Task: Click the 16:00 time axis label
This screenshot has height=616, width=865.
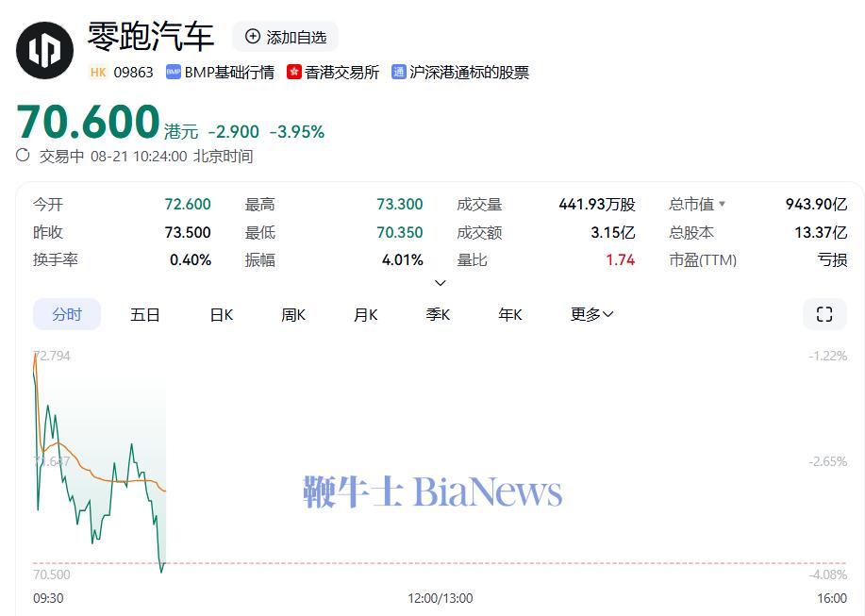Action: pos(832,598)
